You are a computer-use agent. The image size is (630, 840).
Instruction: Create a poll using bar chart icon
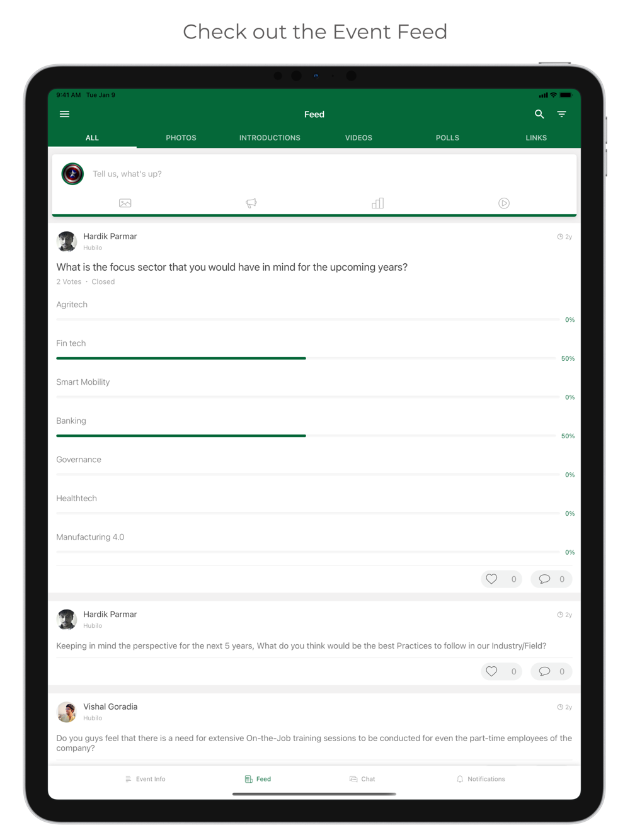coord(377,203)
